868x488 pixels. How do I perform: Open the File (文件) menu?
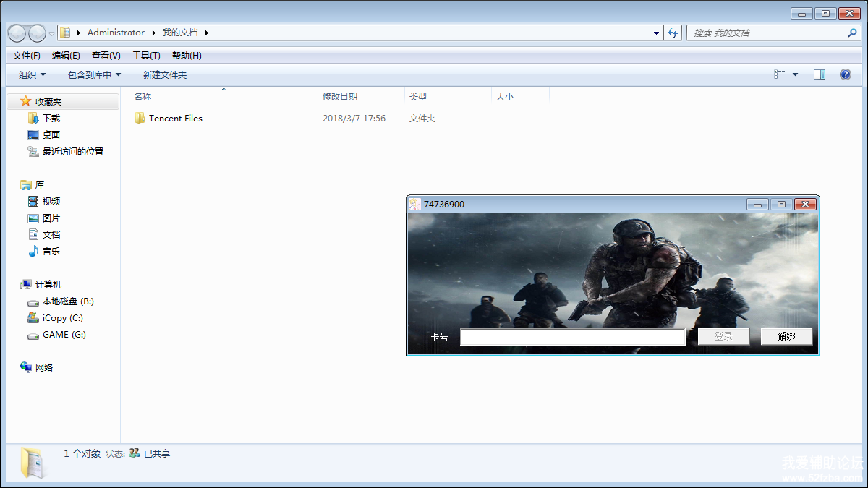[x=27, y=56]
